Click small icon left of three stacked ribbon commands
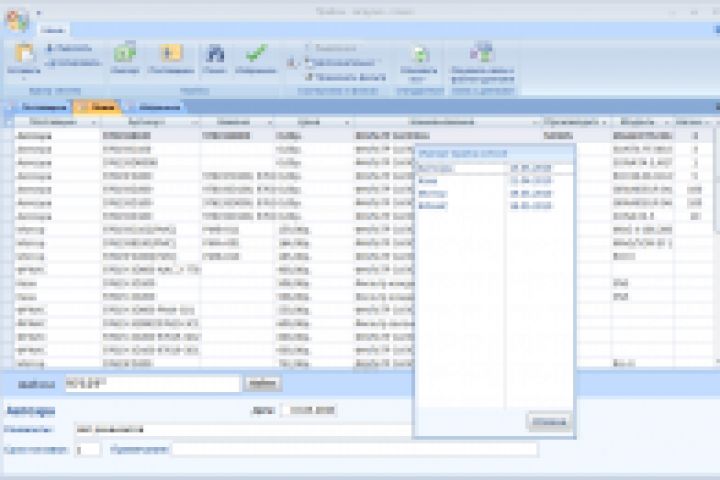The width and height of the screenshot is (720, 480). 291,63
